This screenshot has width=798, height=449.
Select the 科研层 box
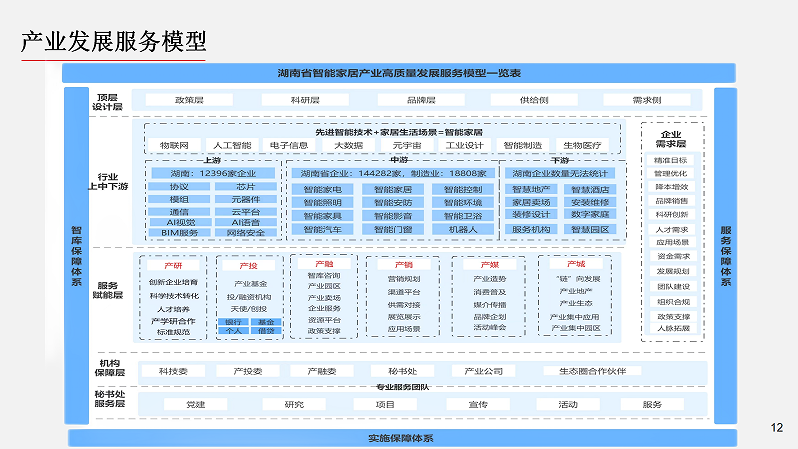click(305, 100)
